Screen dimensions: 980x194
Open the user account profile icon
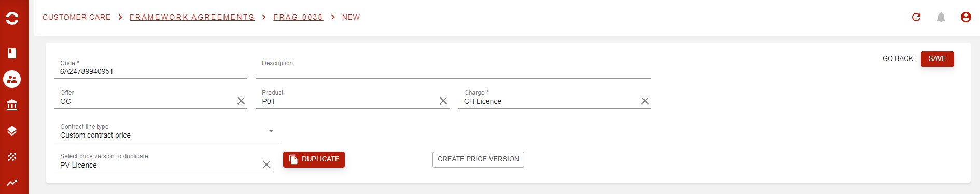(966, 17)
